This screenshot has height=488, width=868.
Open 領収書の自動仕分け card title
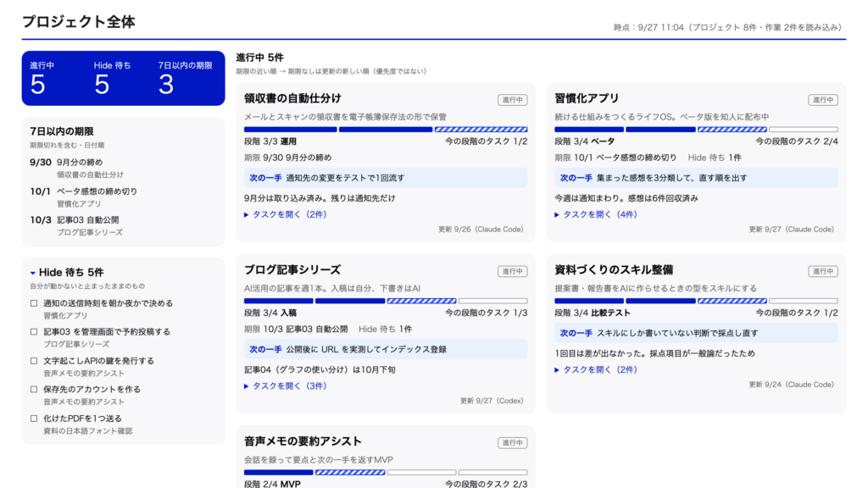click(292, 98)
